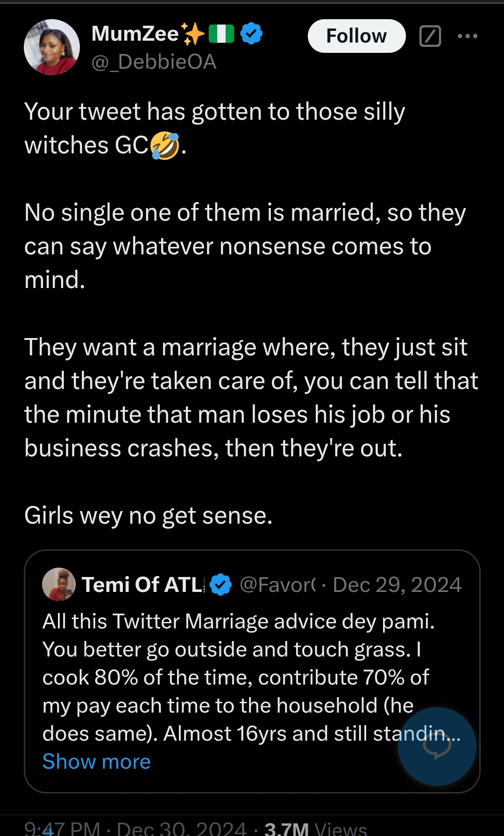This screenshot has width=504, height=836.
Task: Tap the laughing emoji in the tweet
Action: tap(164, 145)
